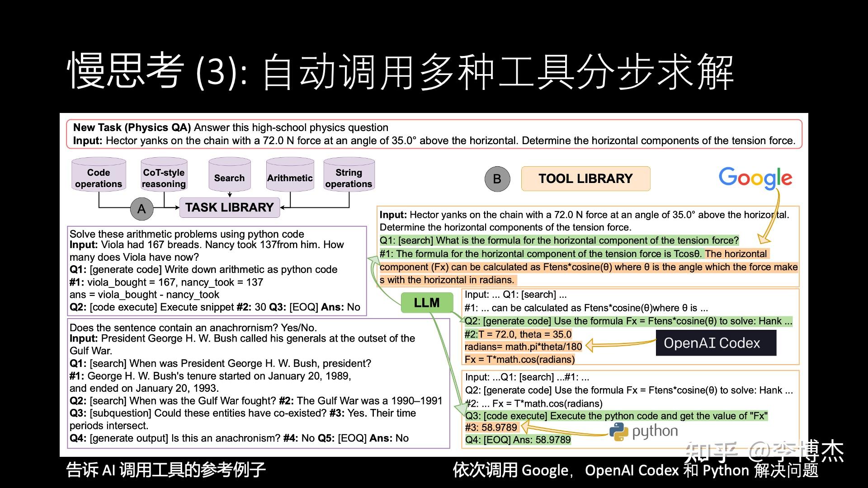Screen dimensions: 868x488
Task: Expand the New Task Physics QA panel
Action: (434, 134)
